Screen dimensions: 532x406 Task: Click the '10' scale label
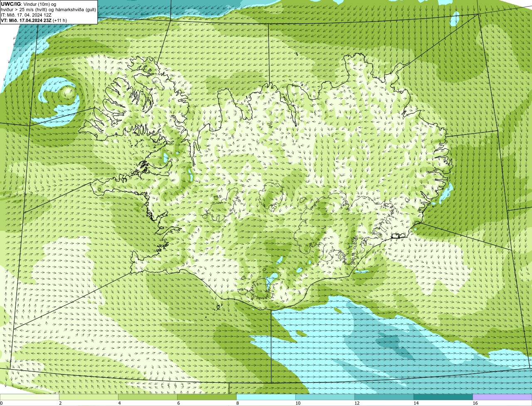pos(298,403)
